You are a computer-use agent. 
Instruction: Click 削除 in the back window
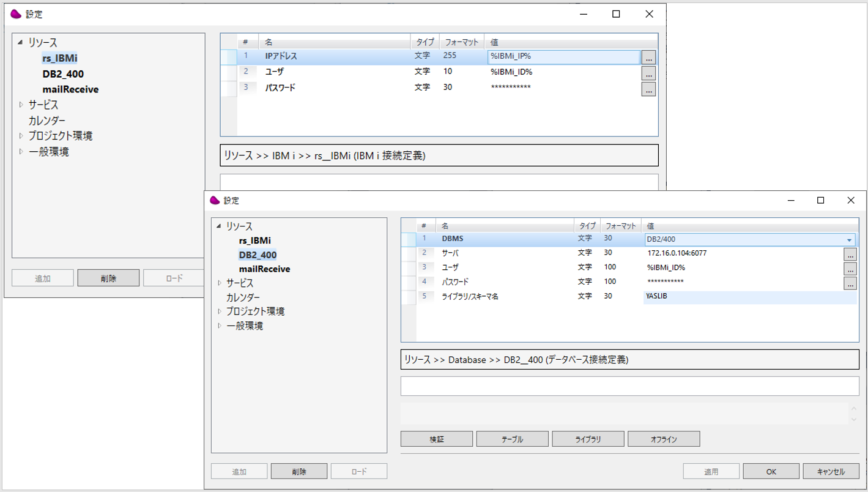click(x=108, y=278)
